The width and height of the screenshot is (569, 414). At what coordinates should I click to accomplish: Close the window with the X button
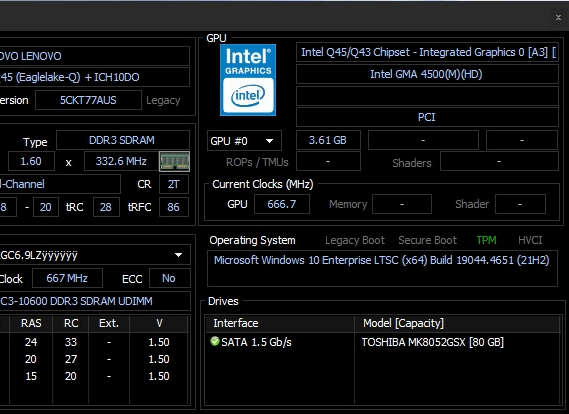pos(558,17)
